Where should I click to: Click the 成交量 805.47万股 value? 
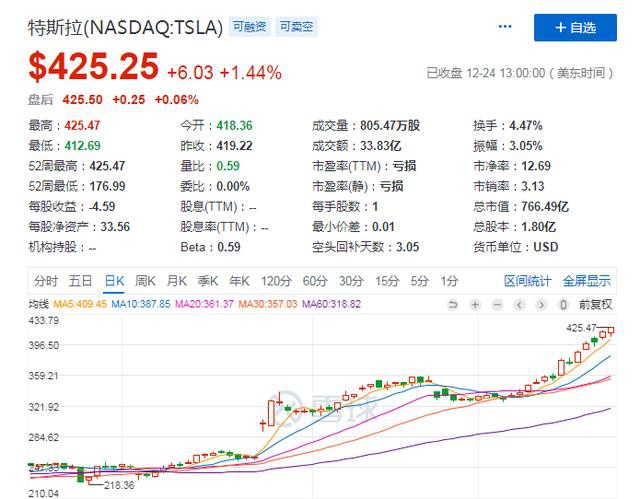(390, 126)
